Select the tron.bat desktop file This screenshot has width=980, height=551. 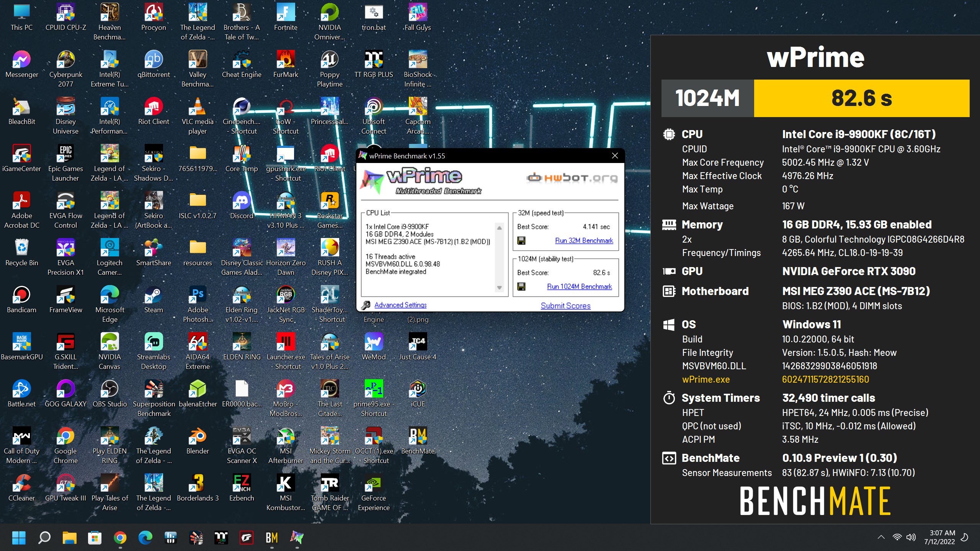pyautogui.click(x=374, y=18)
